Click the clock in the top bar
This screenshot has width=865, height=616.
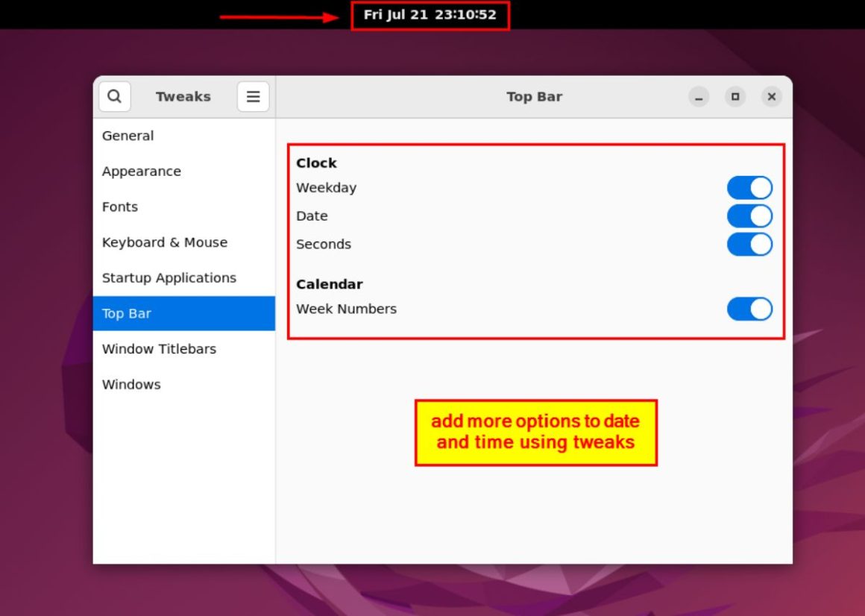(x=431, y=13)
